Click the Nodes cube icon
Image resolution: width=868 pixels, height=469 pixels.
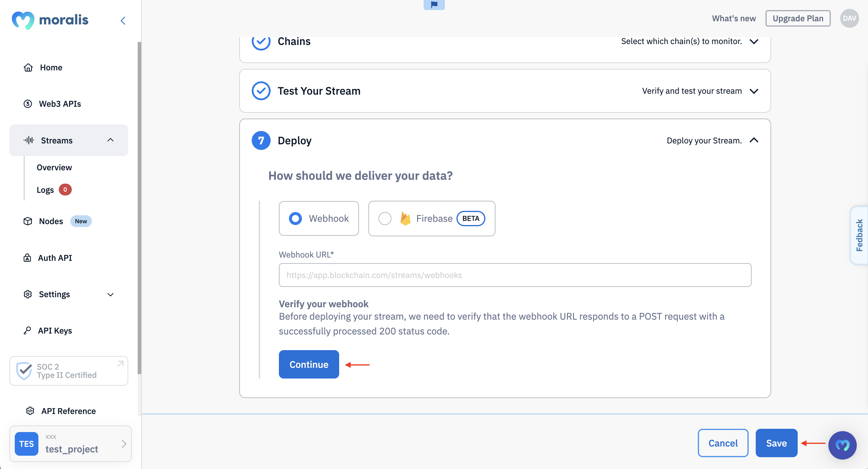pyautogui.click(x=28, y=221)
